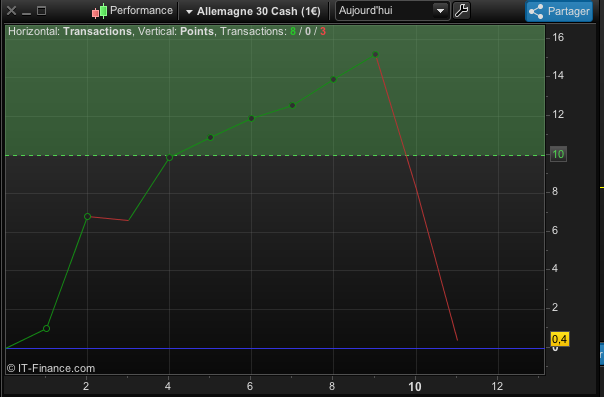This screenshot has height=397, width=604.
Task: Minimize the Performance window
Action: point(26,13)
